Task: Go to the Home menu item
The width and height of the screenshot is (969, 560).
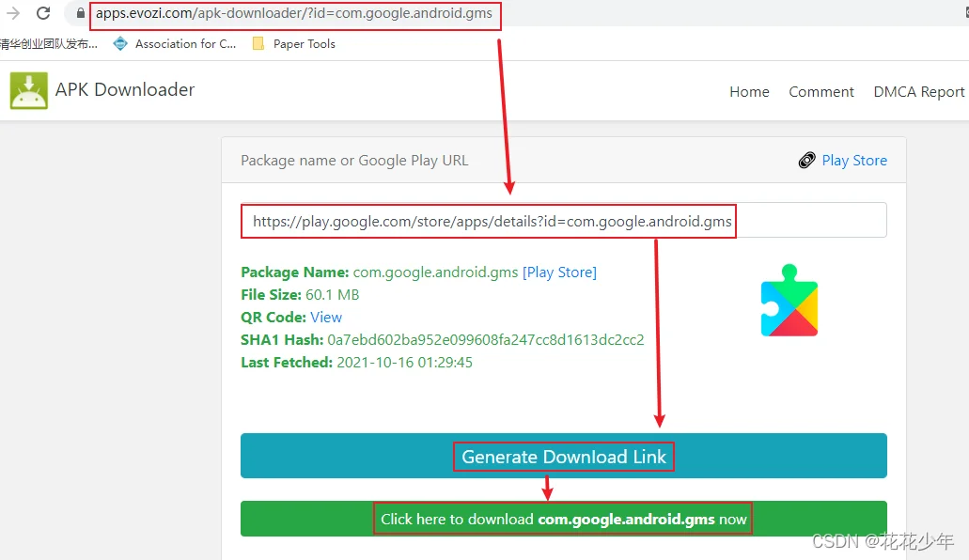Action: (x=749, y=92)
